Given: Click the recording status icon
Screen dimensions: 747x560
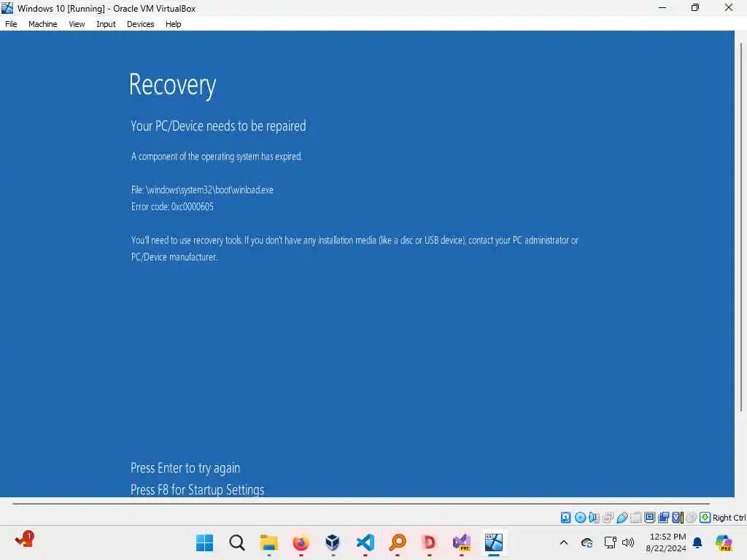Looking at the screenshot, I should tap(663, 517).
